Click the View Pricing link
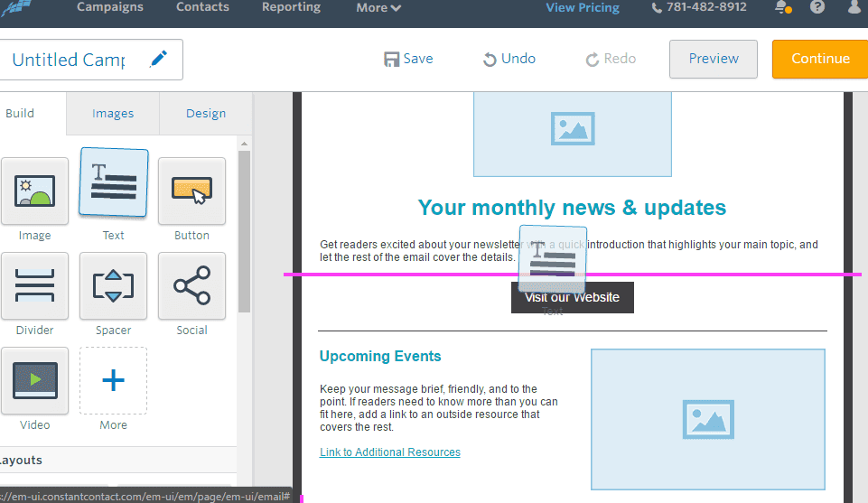Screen dimensions: 868x503 click(583, 8)
